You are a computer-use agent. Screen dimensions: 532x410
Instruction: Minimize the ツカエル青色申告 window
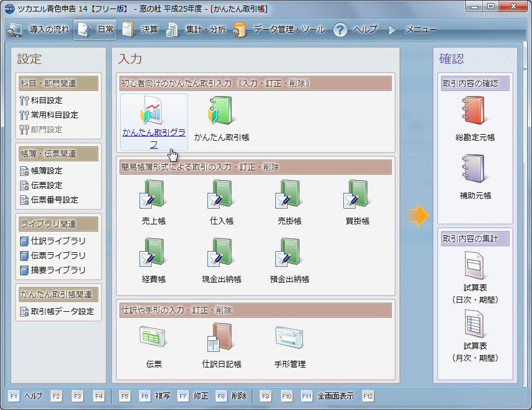(x=474, y=7)
